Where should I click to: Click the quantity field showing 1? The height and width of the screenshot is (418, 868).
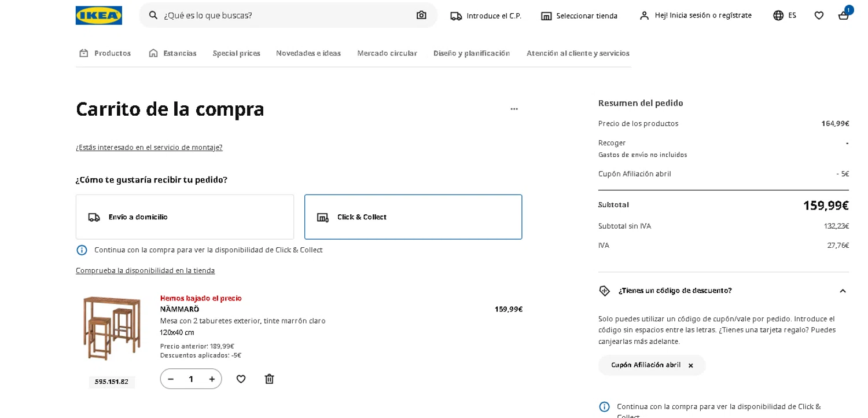[191, 379]
